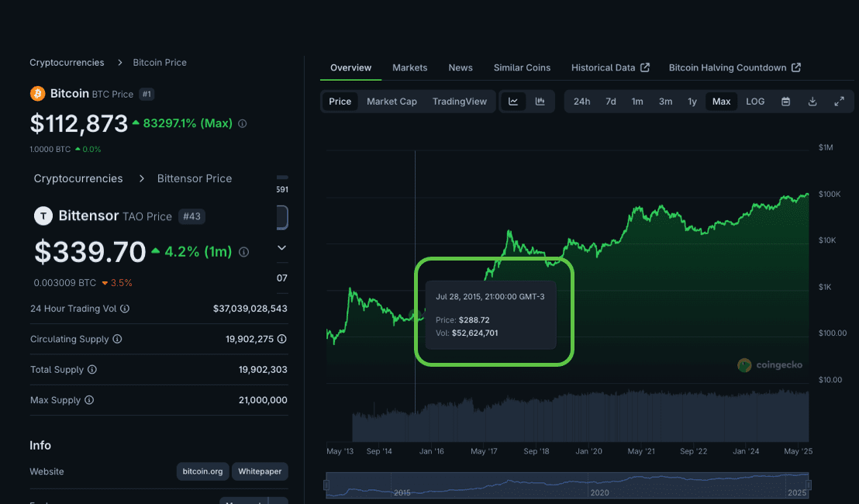Click info icon beside 24 Hour Trading Vol
This screenshot has width=859, height=504.
click(125, 309)
